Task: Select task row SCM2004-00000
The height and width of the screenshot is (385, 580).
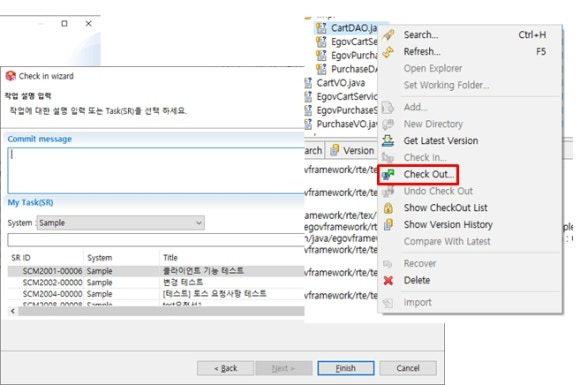Action: point(156,294)
